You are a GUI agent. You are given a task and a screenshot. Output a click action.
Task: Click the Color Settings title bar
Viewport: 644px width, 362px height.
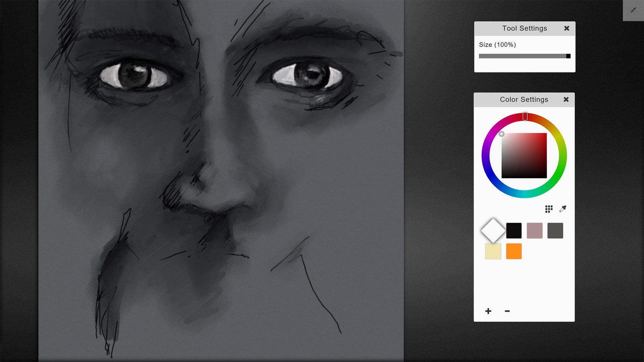(524, 100)
